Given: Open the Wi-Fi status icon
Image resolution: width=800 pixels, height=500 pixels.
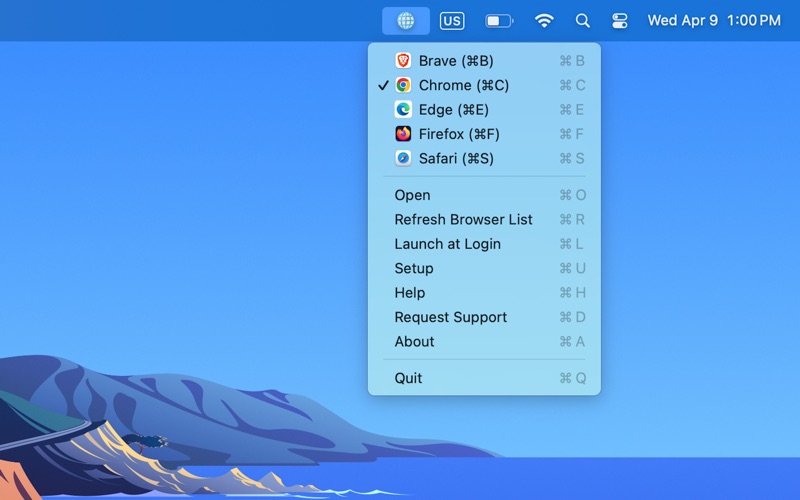Looking at the screenshot, I should 544,20.
